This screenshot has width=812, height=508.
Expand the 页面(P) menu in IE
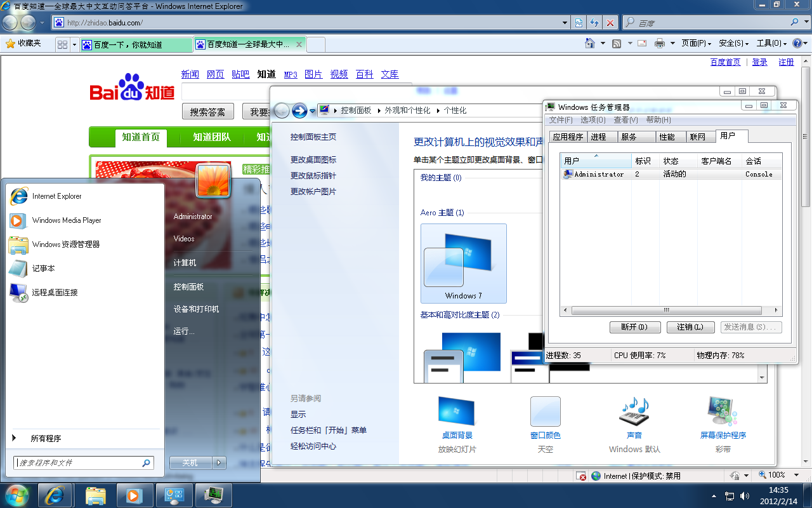point(697,43)
